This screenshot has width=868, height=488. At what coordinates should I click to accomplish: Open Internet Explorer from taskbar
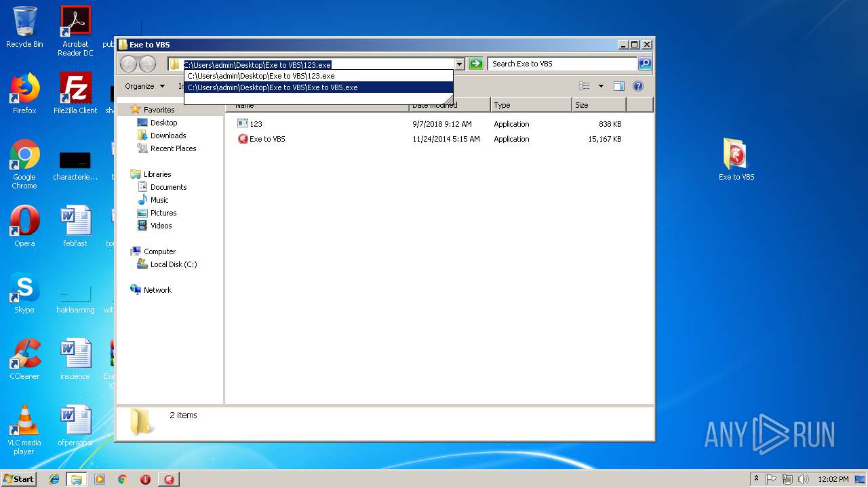pyautogui.click(x=54, y=479)
